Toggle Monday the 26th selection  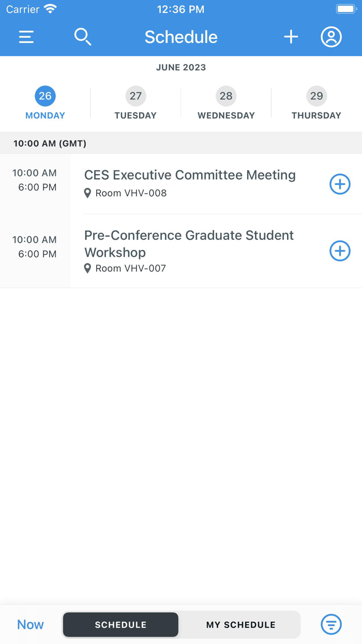pos(45,96)
